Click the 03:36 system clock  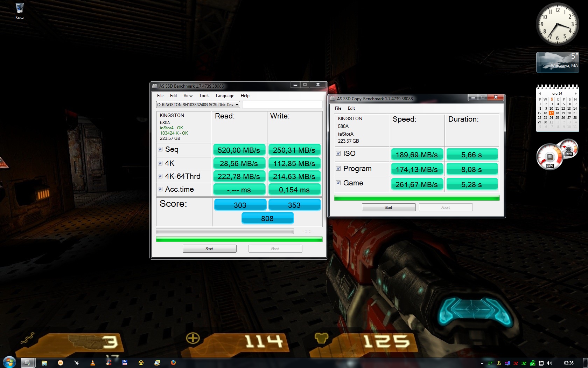[x=569, y=363]
